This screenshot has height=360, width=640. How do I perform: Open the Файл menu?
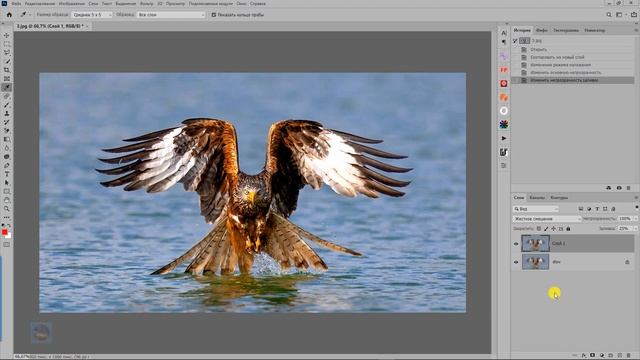click(x=16, y=3)
